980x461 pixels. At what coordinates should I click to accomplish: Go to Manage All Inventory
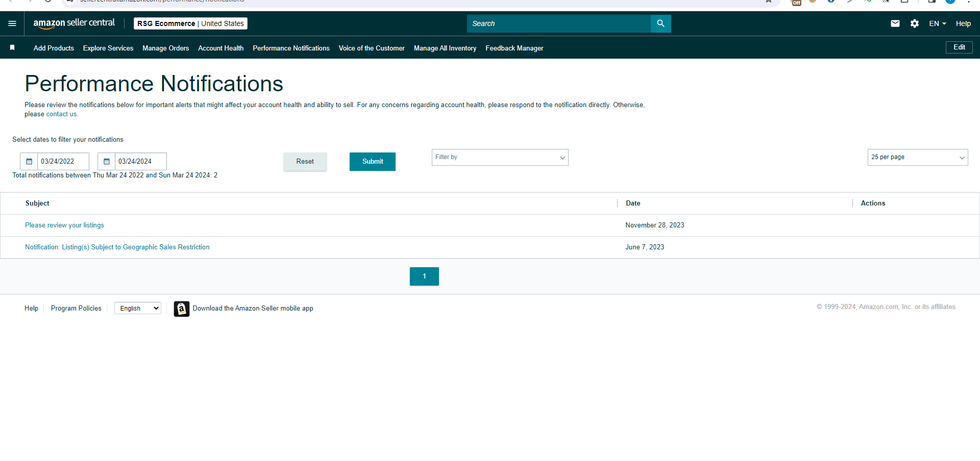[445, 48]
